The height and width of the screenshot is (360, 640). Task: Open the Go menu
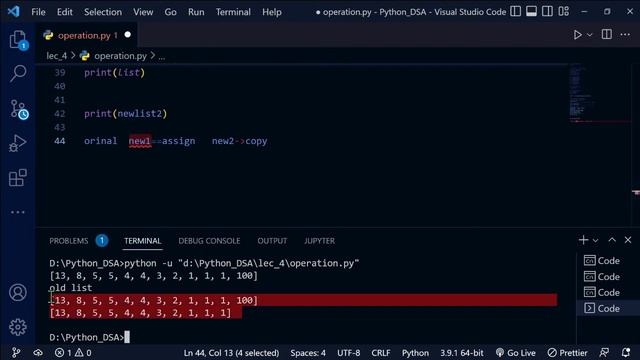(171, 12)
